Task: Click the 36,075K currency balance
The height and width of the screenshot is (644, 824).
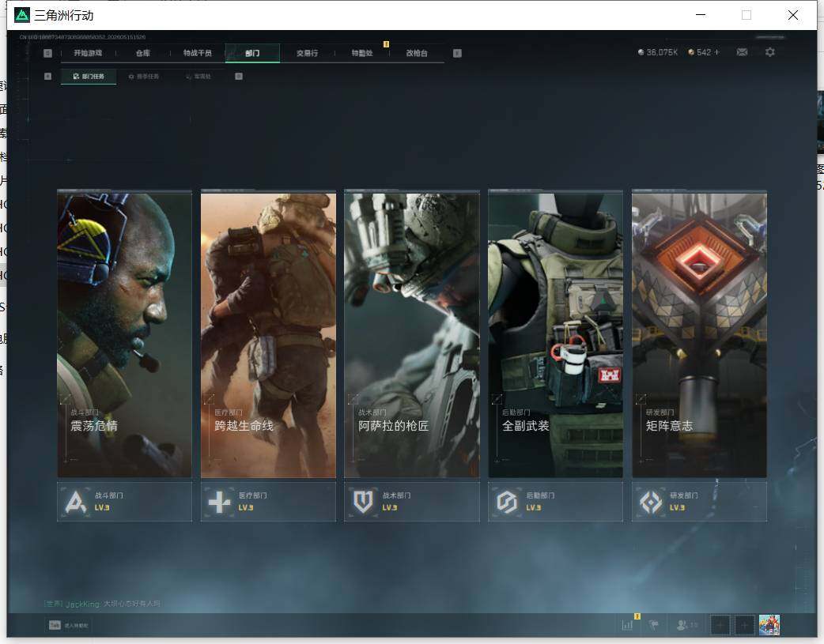Action: coord(657,52)
